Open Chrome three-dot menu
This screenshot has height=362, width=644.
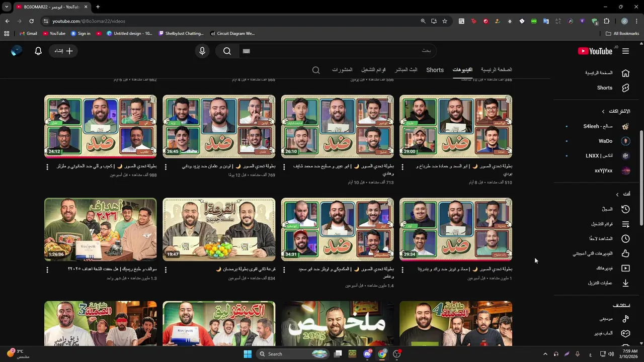point(637,21)
